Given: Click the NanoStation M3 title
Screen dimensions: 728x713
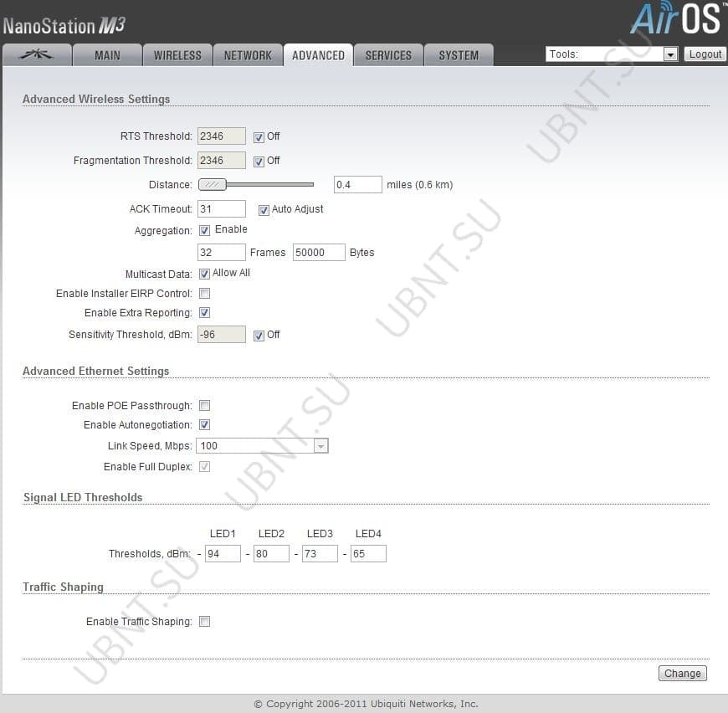Looking at the screenshot, I should [x=64, y=26].
